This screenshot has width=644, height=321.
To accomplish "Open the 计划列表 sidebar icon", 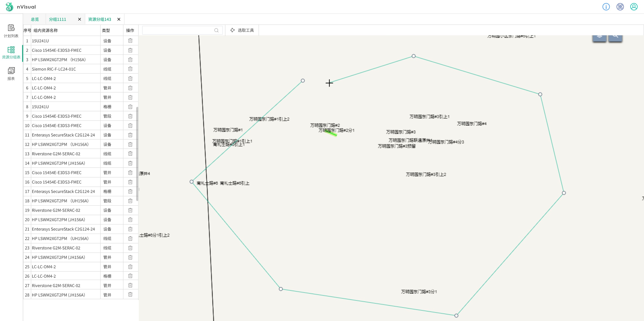I will (11, 30).
